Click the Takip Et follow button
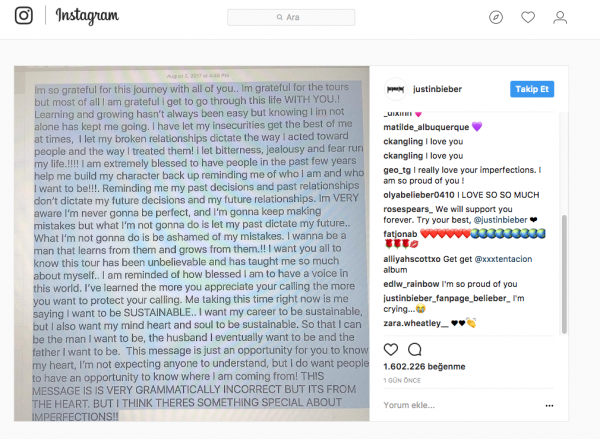600x439 pixels. pos(532,89)
